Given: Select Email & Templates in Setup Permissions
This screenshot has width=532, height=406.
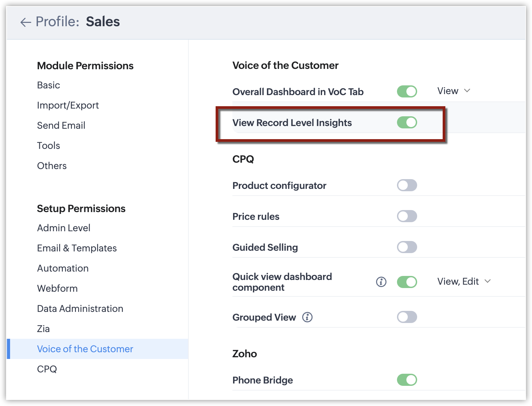Looking at the screenshot, I should pyautogui.click(x=77, y=248).
